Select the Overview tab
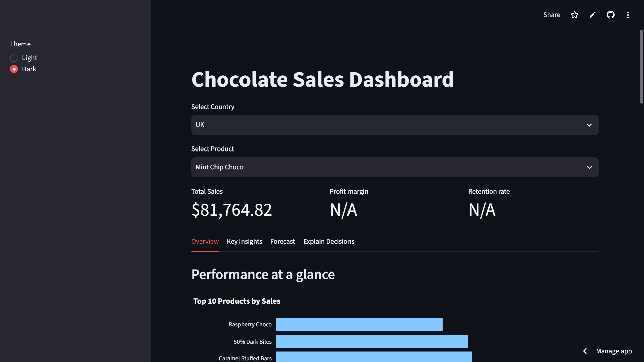This screenshot has height=362, width=644. [x=205, y=242]
